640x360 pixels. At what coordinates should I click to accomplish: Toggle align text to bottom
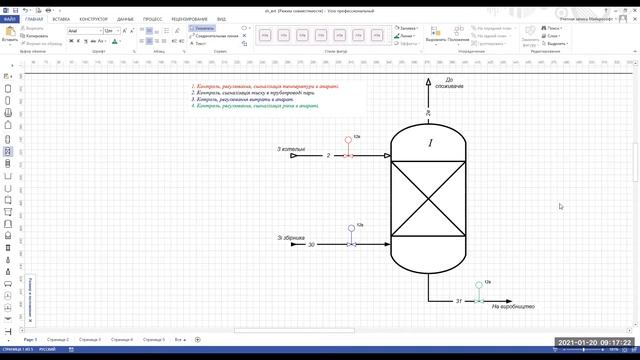click(x=157, y=31)
